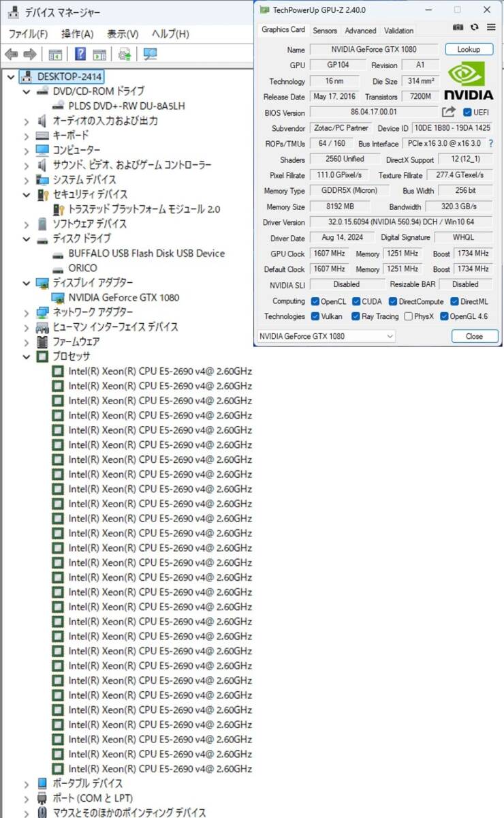Image resolution: width=504 pixels, height=818 pixels.
Task: Toggle the DirectCompute checkbox
Action: (393, 301)
